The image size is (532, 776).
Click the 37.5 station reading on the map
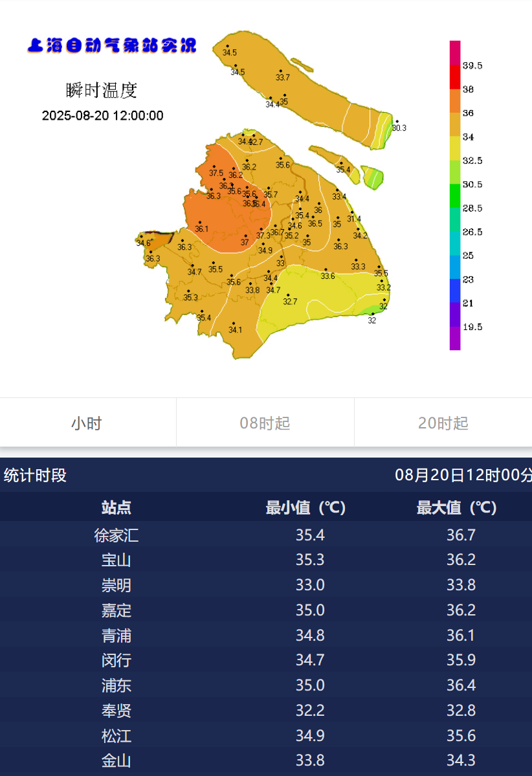pos(216,173)
